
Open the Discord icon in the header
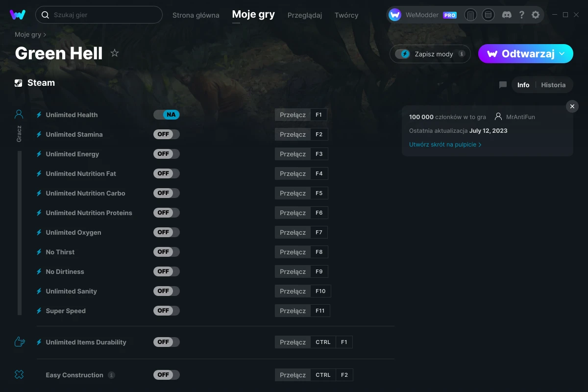[x=507, y=15]
